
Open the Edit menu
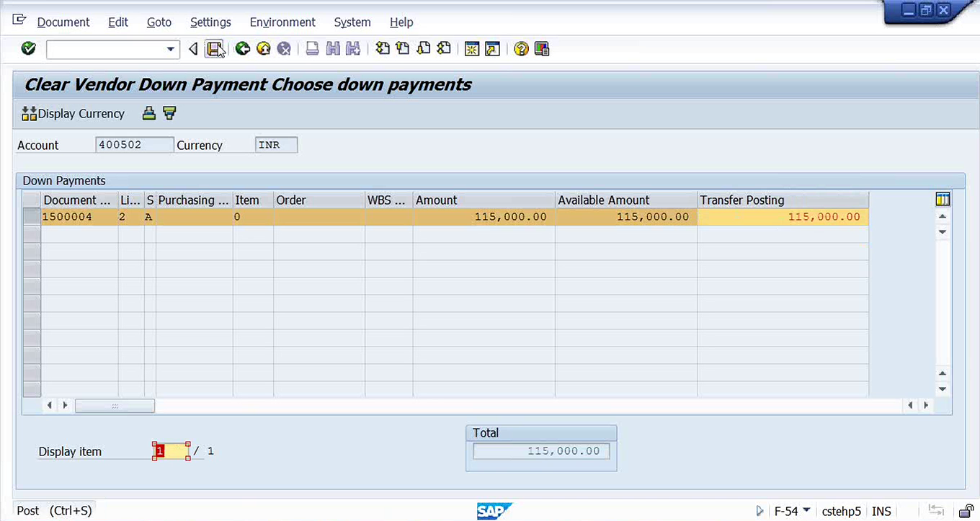(x=118, y=22)
